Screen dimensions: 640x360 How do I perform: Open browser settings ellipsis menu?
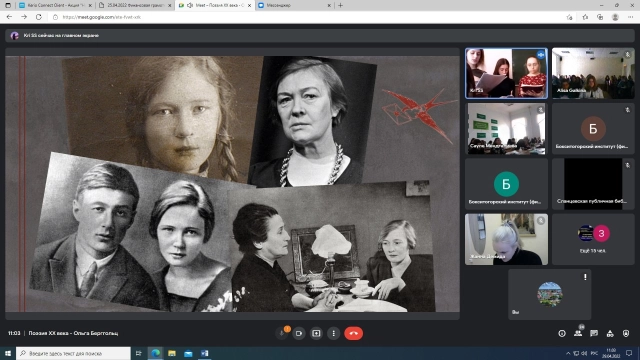coord(630,17)
